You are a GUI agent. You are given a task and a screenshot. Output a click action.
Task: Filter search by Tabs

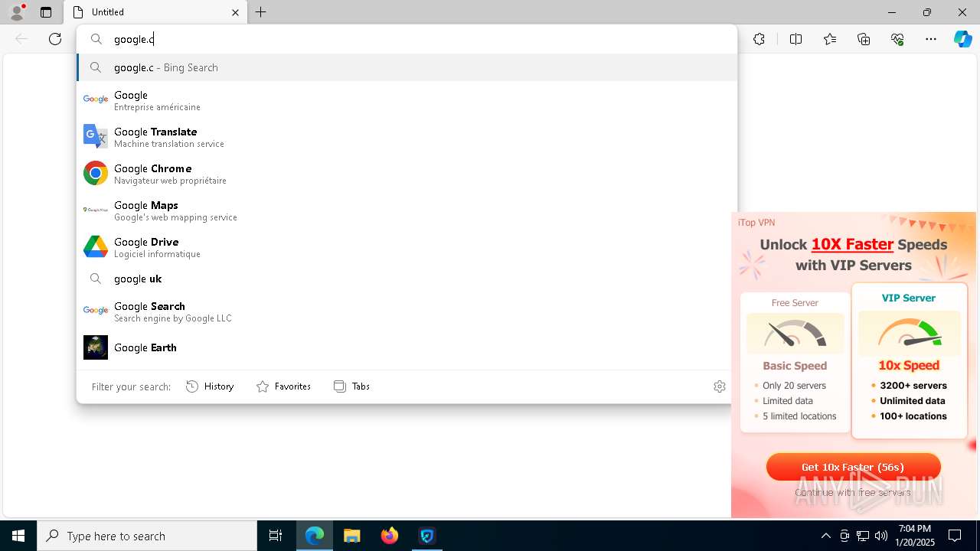point(351,386)
